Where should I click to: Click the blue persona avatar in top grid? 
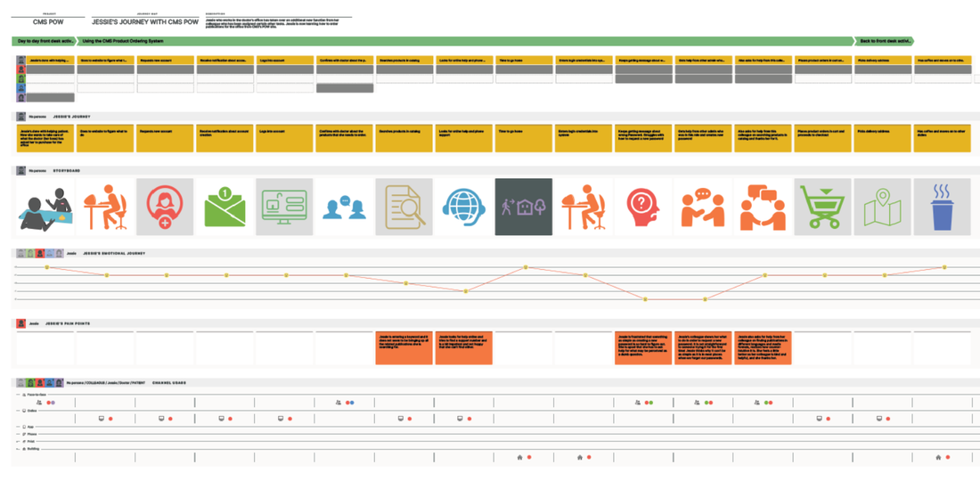[22, 88]
